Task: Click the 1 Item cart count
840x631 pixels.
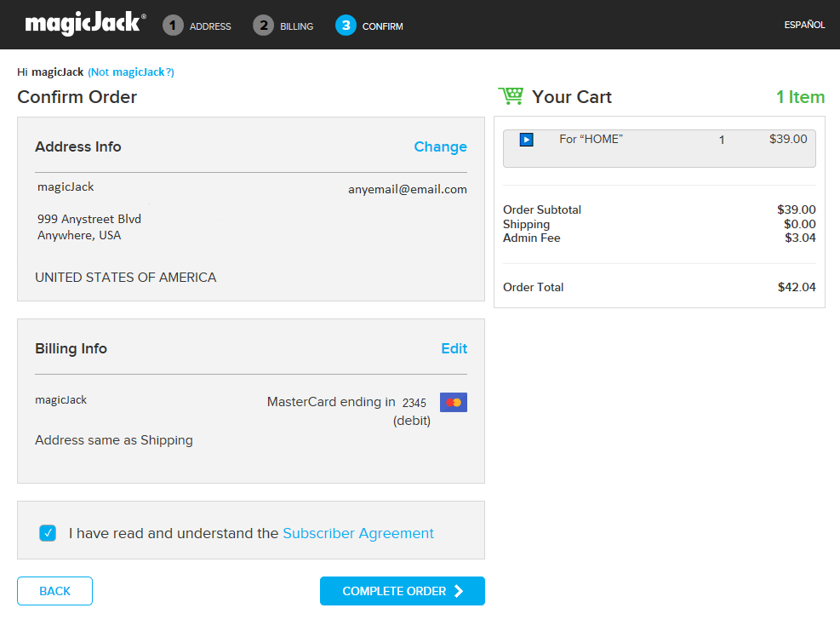Action: (800, 97)
